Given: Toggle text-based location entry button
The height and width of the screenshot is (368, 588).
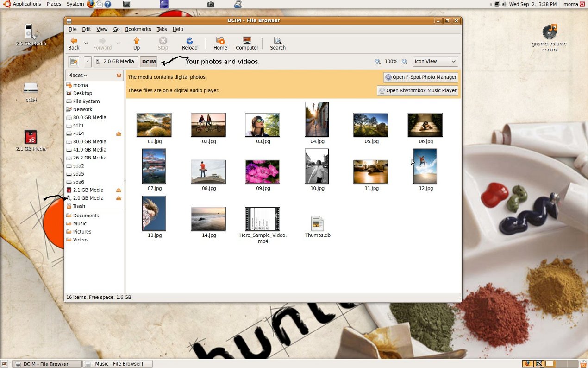Looking at the screenshot, I should pyautogui.click(x=74, y=62).
